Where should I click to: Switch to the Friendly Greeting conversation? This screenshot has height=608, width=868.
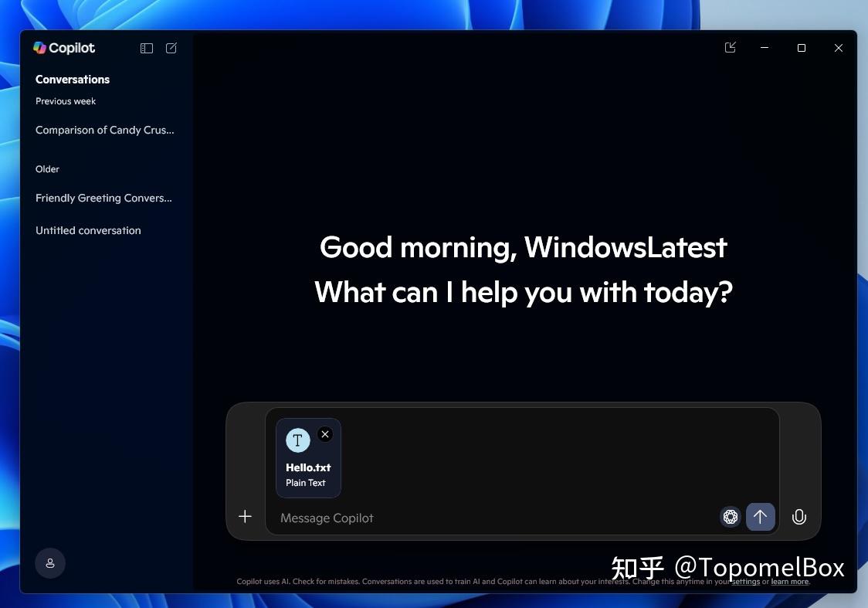click(103, 198)
